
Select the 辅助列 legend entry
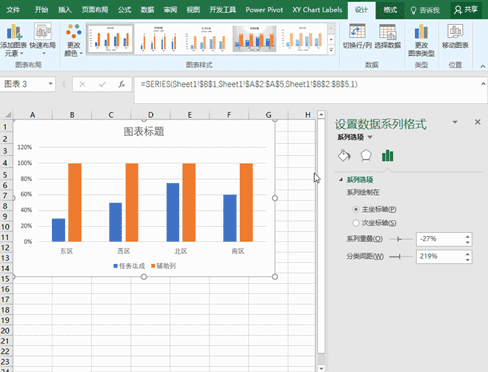tap(163, 266)
